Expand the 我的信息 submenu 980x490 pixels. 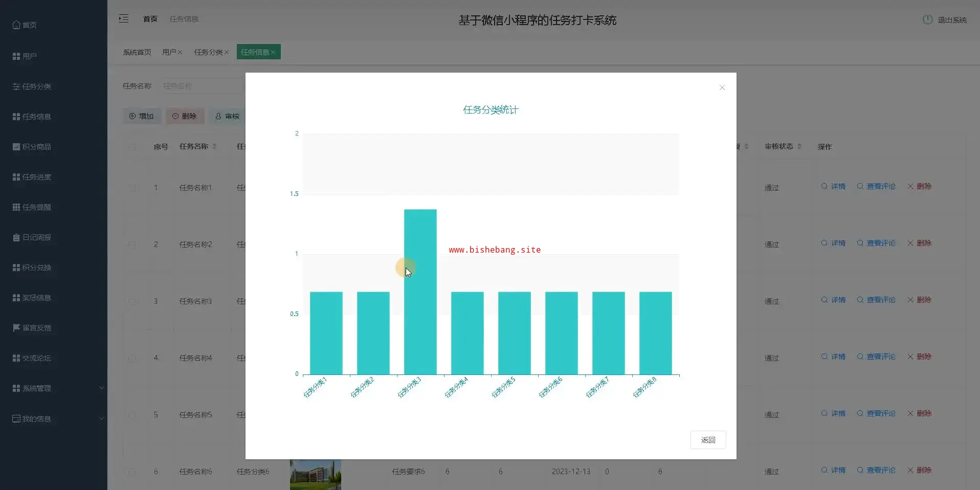coord(101,418)
